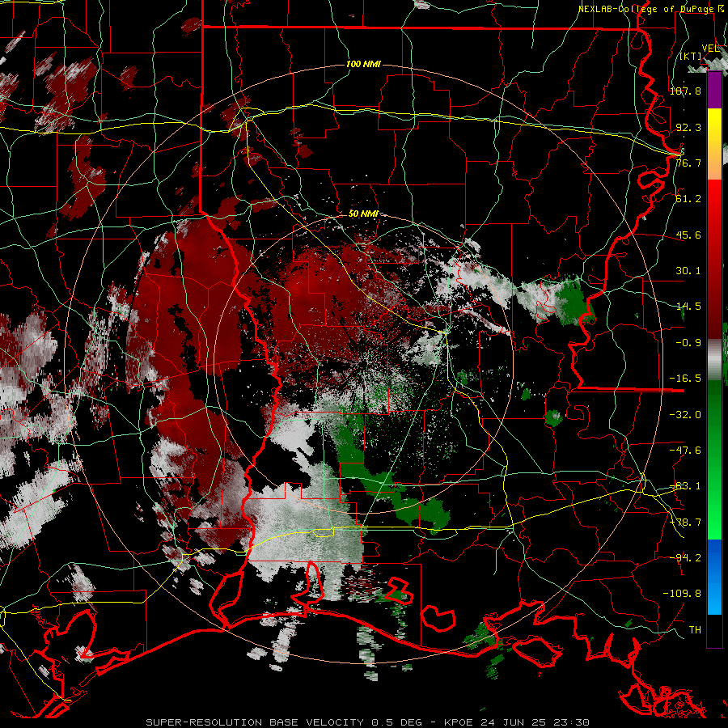
Task: Click the [KT] units label
Action: tap(691, 56)
